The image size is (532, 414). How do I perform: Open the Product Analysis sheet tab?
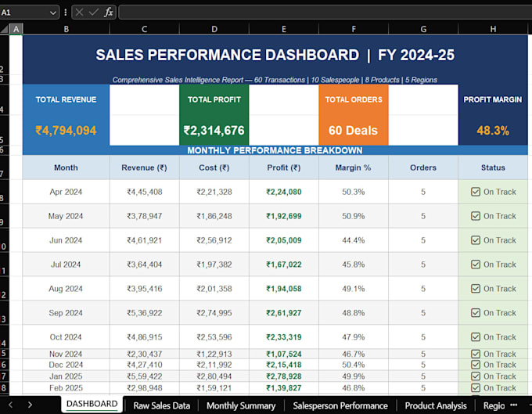tap(436, 405)
